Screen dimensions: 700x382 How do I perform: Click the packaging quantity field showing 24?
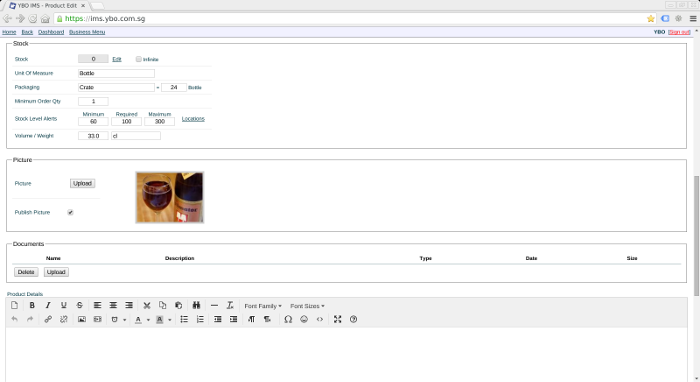pos(174,87)
